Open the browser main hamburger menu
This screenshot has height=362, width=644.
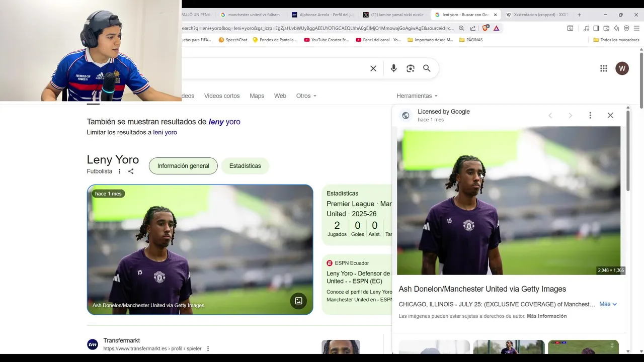[x=636, y=28]
